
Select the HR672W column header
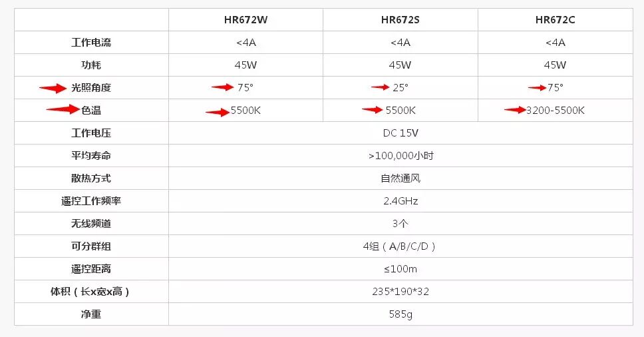click(245, 20)
